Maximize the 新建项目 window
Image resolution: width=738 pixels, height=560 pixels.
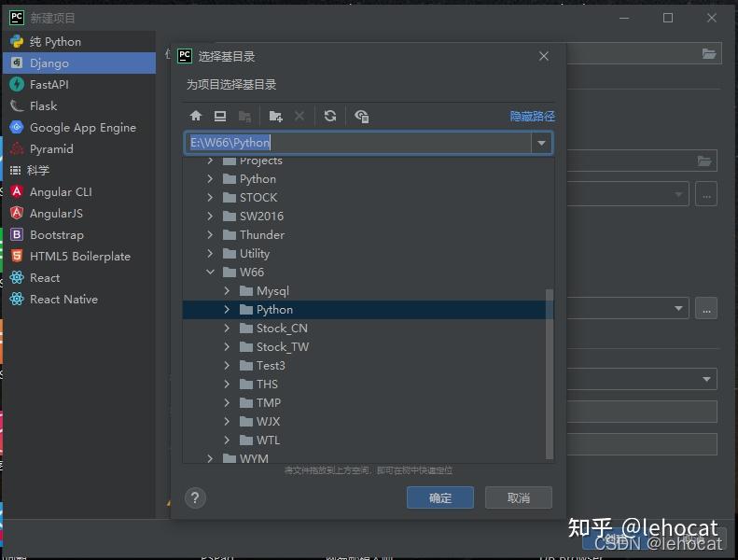667,18
